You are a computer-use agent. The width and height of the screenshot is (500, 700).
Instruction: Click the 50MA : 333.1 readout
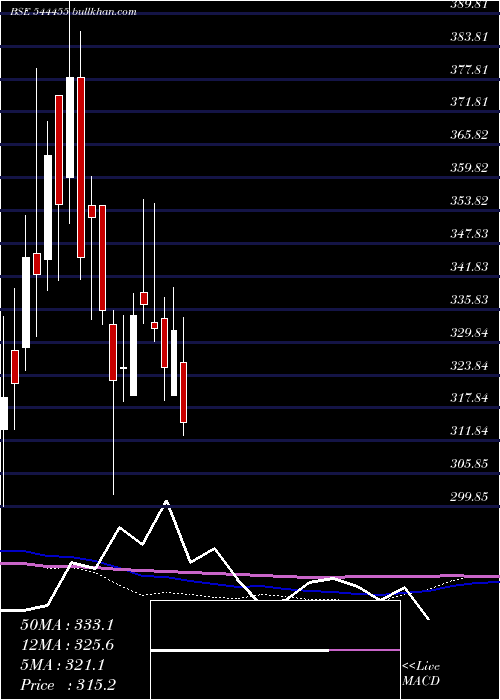[x=67, y=625]
